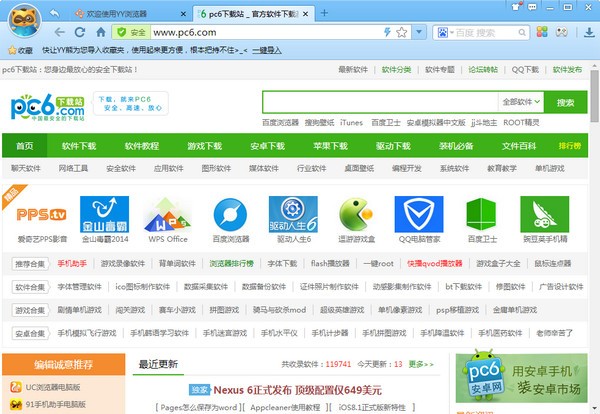Click the pc6 site search input field
The width and height of the screenshot is (600, 414).
(379, 102)
